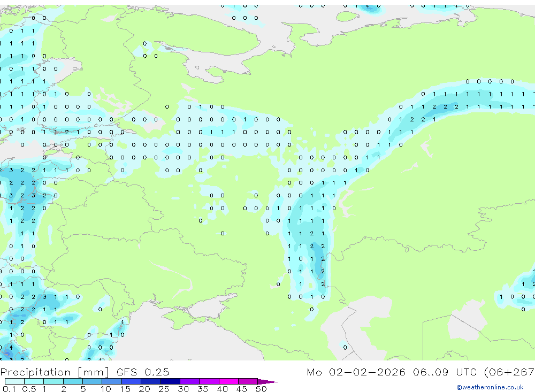Select the 30–35 mm purple legend segment
The image size is (535, 392).
click(190, 381)
